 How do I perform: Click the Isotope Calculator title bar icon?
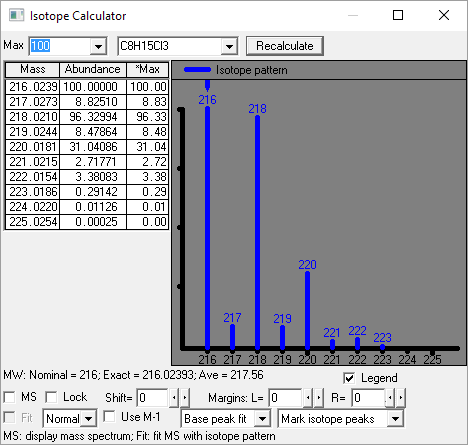[16, 15]
